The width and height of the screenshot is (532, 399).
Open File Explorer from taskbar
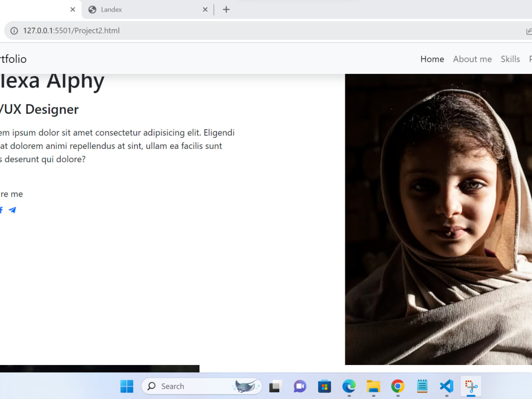pos(373,386)
